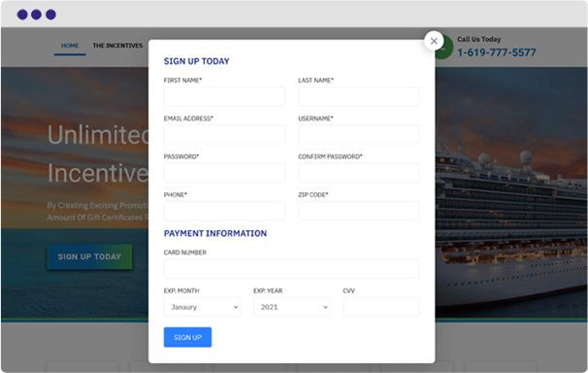
Task: Select the Password field
Action: tap(224, 173)
